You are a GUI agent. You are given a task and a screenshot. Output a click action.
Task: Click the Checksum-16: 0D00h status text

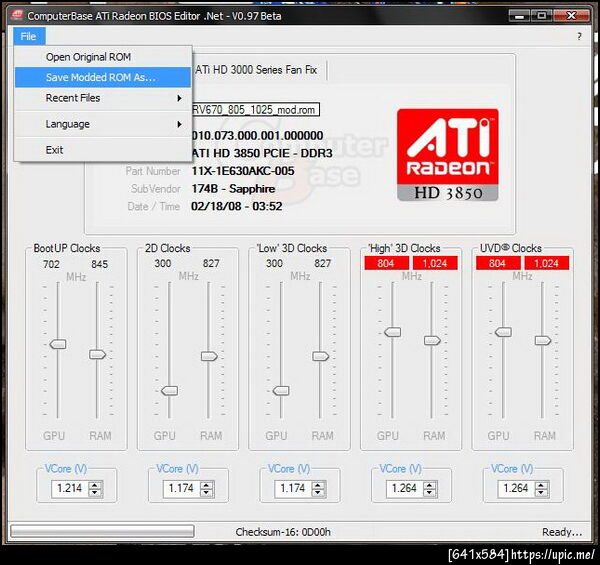pos(283,532)
